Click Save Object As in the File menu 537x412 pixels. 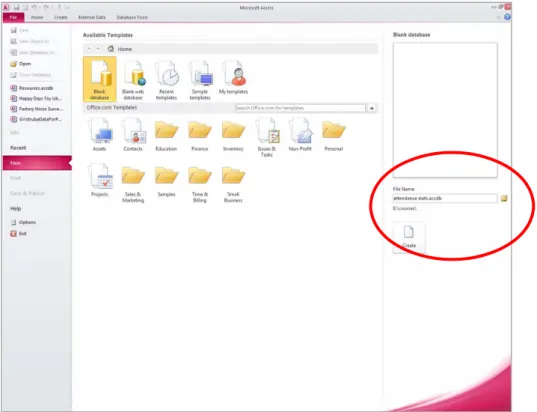coord(30,41)
